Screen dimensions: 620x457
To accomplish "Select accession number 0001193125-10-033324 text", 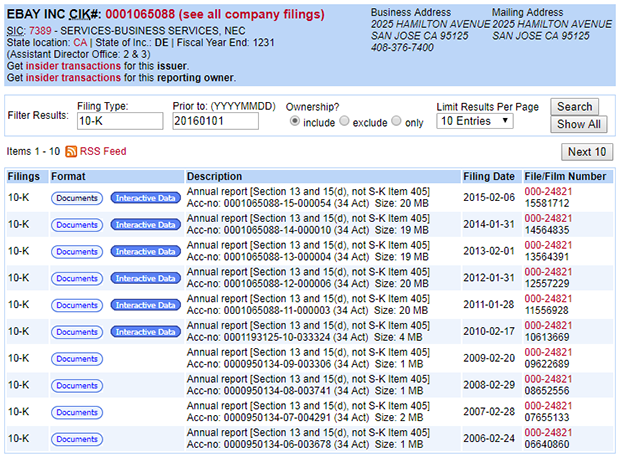I will [277, 338].
